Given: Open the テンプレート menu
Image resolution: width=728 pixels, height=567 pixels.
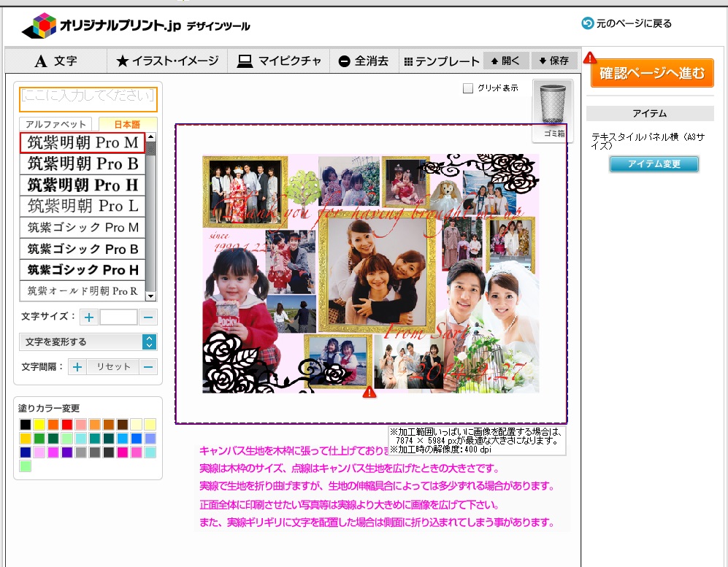Looking at the screenshot, I should click(x=441, y=61).
